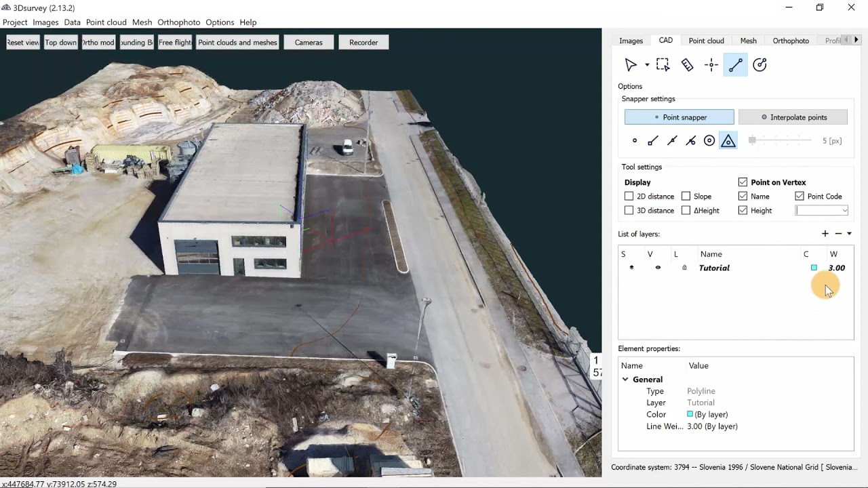
Task: Click the Line Weight 3.00 (By layer) value
Action: (x=712, y=426)
